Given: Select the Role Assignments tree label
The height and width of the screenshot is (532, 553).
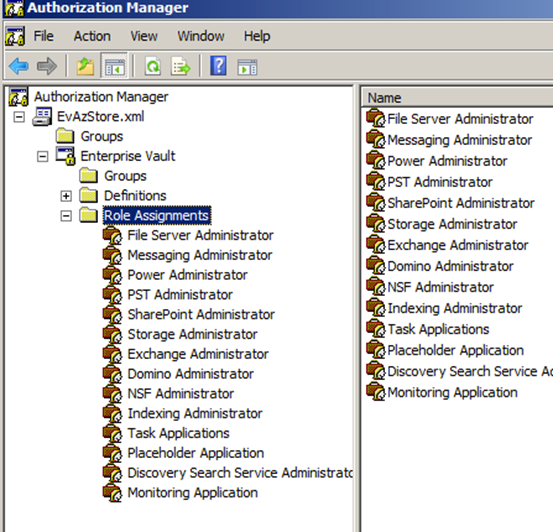Looking at the screenshot, I should (x=157, y=215).
